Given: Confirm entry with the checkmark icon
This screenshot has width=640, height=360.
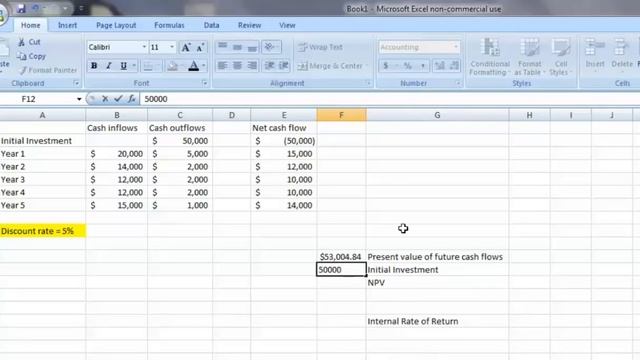Looking at the screenshot, I should (x=118, y=99).
